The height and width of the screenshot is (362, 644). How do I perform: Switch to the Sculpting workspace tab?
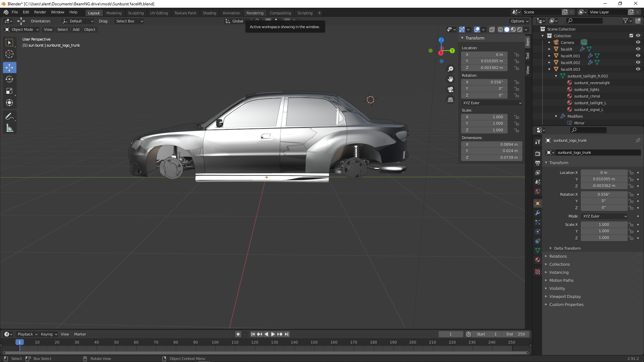(x=136, y=13)
